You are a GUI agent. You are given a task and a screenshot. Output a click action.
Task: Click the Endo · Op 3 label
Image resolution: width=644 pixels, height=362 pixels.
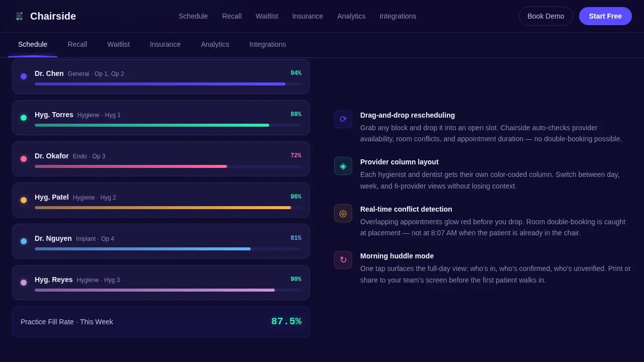89,156
